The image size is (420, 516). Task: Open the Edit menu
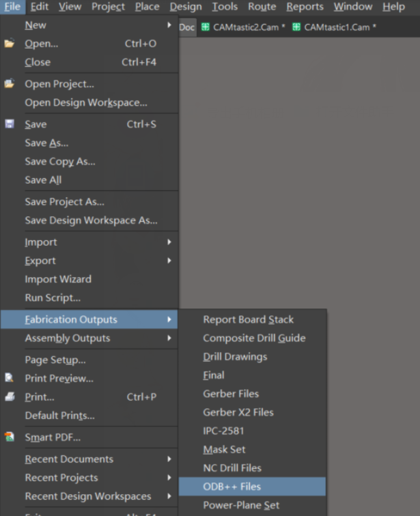point(40,7)
